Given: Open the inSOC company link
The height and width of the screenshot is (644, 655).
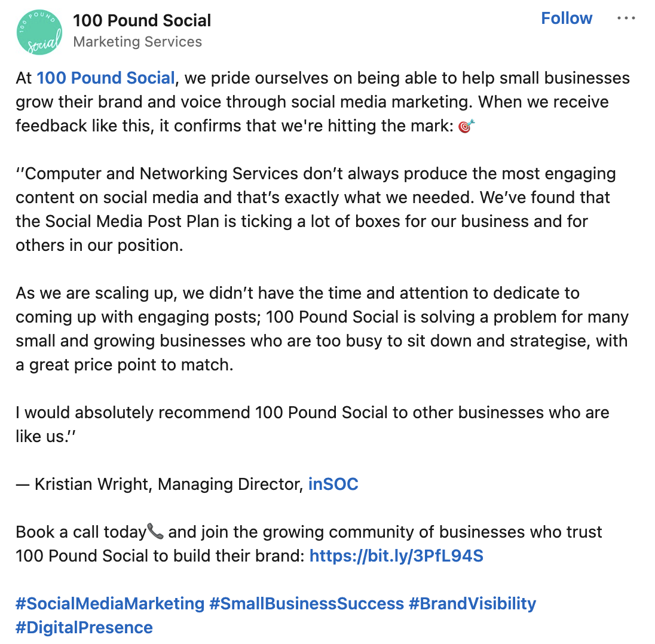Looking at the screenshot, I should point(333,484).
